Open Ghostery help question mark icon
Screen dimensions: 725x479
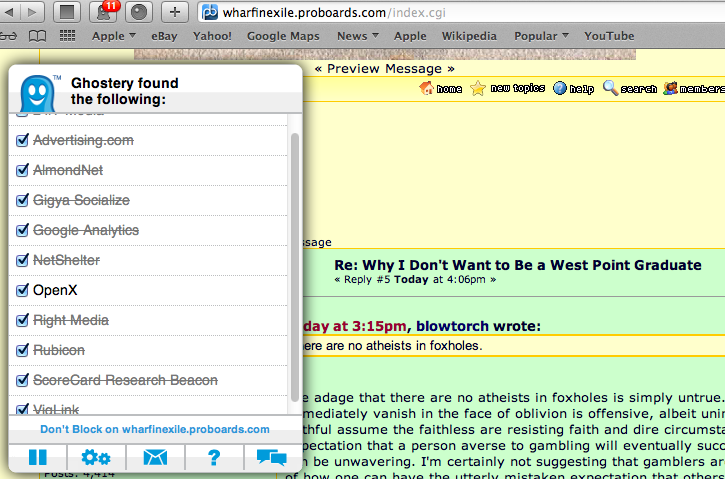pos(213,458)
